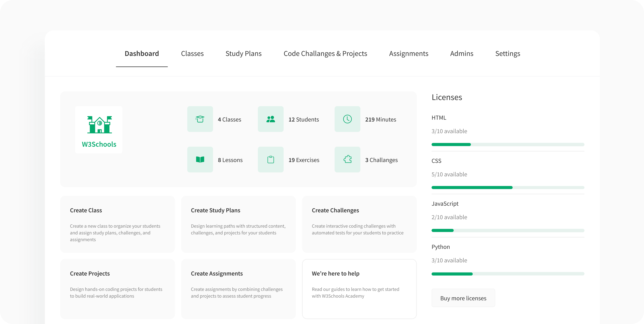Switch to Code Challanges & Projects

click(325, 53)
